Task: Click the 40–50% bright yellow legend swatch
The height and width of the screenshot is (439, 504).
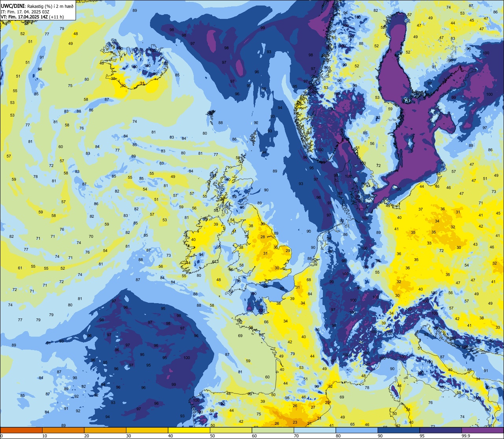Action: [x=189, y=430]
